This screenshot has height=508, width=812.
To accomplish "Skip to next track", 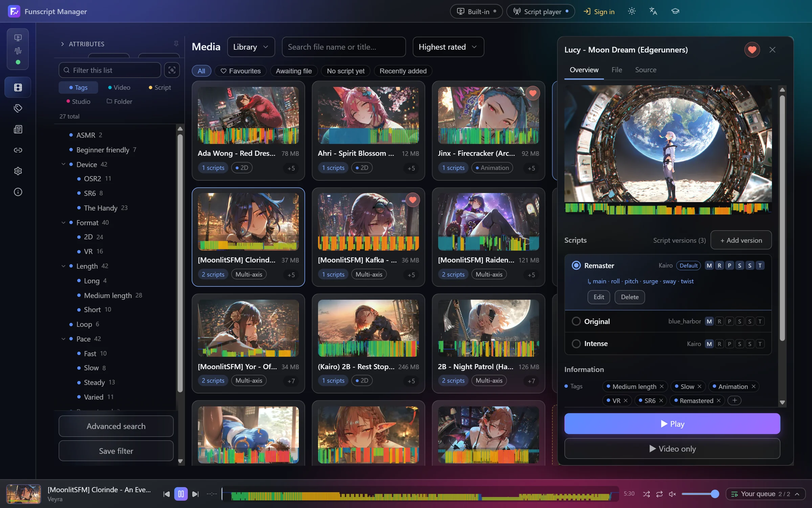I will 196,494.
